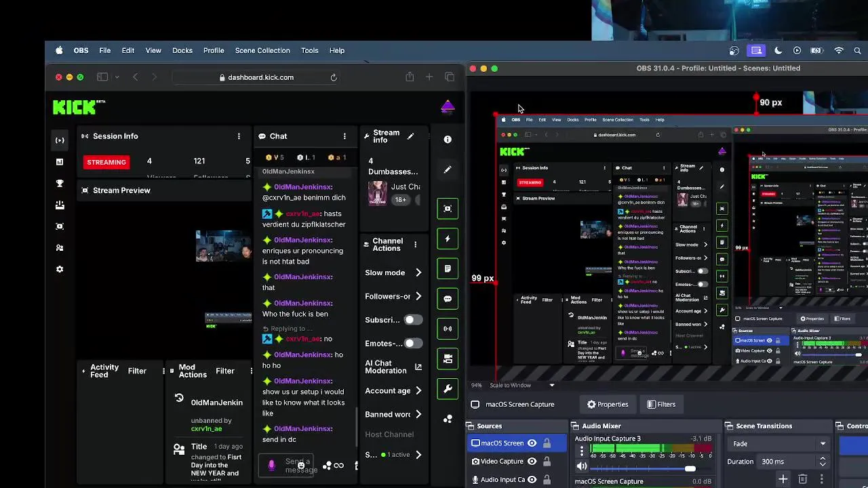Open AI Chat Moderation external link icon
The width and height of the screenshot is (868, 488).
click(418, 367)
